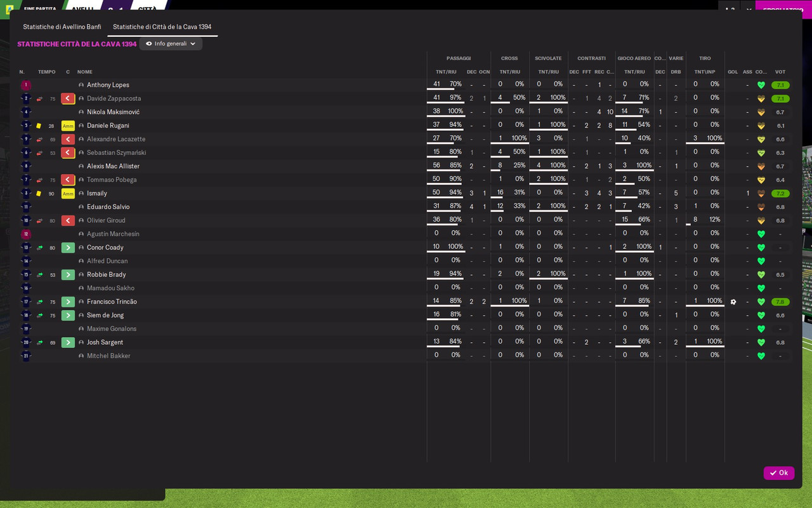
Task: Click the goal ball icon on Francisco Trincão's row
Action: 733,302
